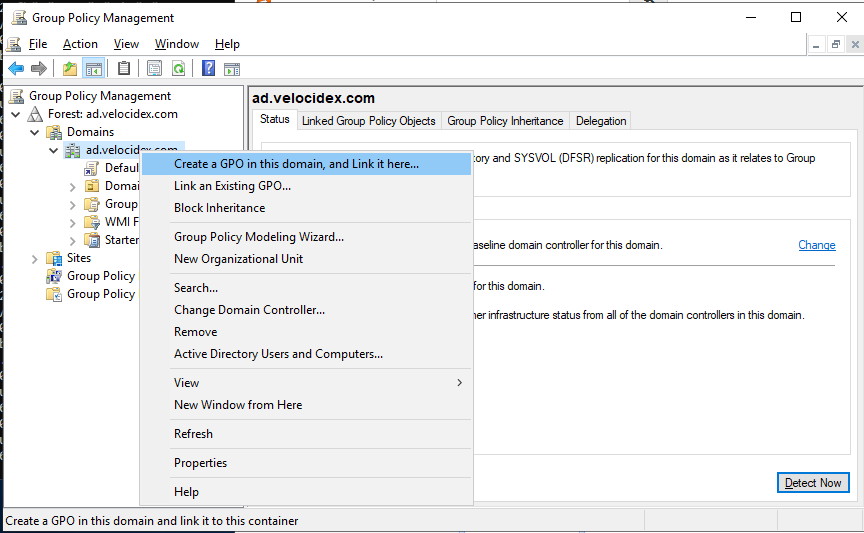The width and height of the screenshot is (864, 533).
Task: Click the Change link for domain controller
Action: coord(816,245)
